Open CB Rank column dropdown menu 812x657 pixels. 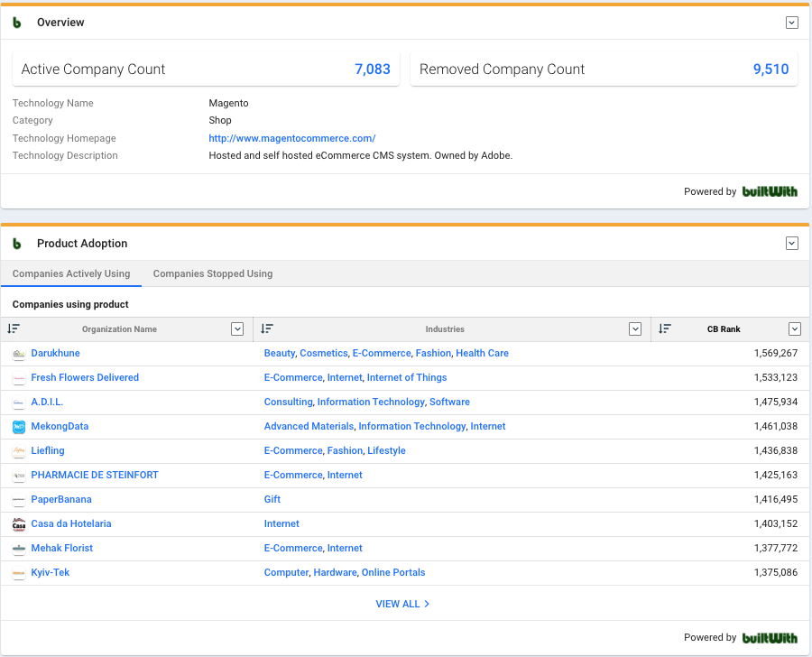pos(795,329)
